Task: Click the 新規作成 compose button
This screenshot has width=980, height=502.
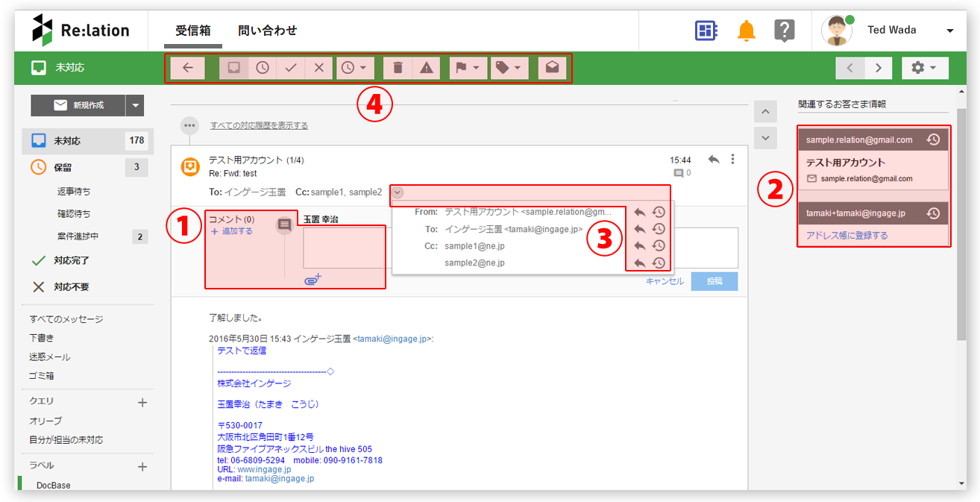Action: (x=78, y=105)
